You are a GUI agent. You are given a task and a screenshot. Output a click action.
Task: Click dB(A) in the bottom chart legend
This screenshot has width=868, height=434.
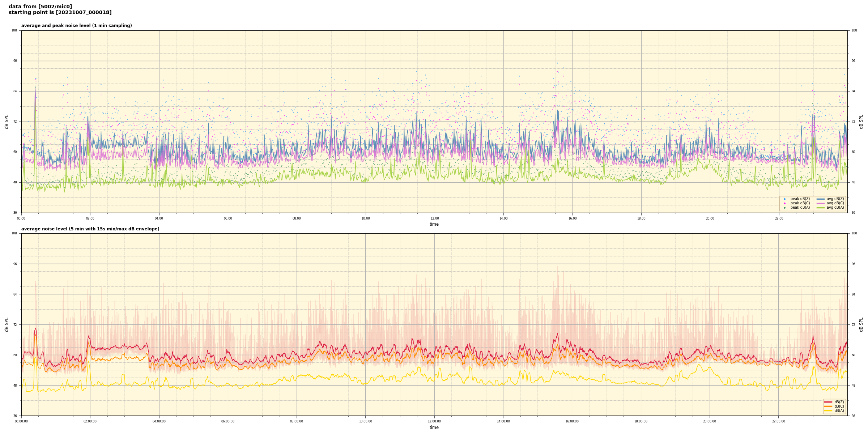coord(839,410)
